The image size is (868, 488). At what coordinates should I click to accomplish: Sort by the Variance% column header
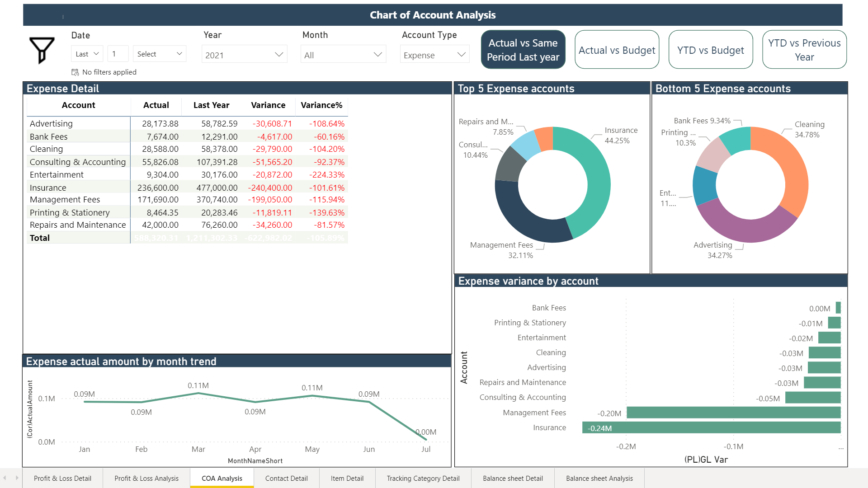(x=321, y=105)
